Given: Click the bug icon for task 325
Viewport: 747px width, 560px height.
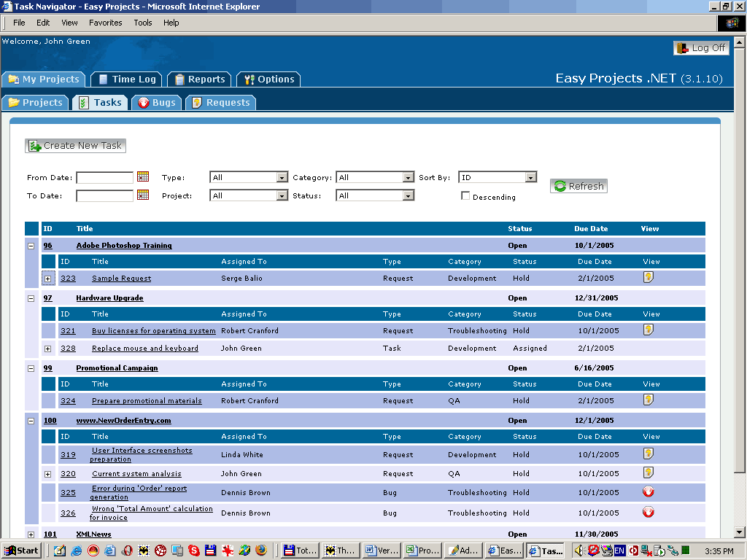Looking at the screenshot, I should tap(648, 491).
